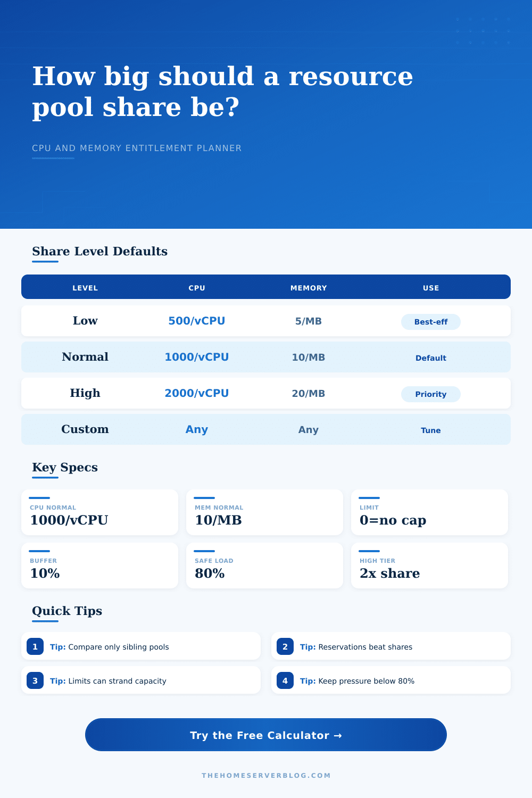Select the Priority badge in High row
This screenshot has width=532, height=798.
tap(431, 394)
